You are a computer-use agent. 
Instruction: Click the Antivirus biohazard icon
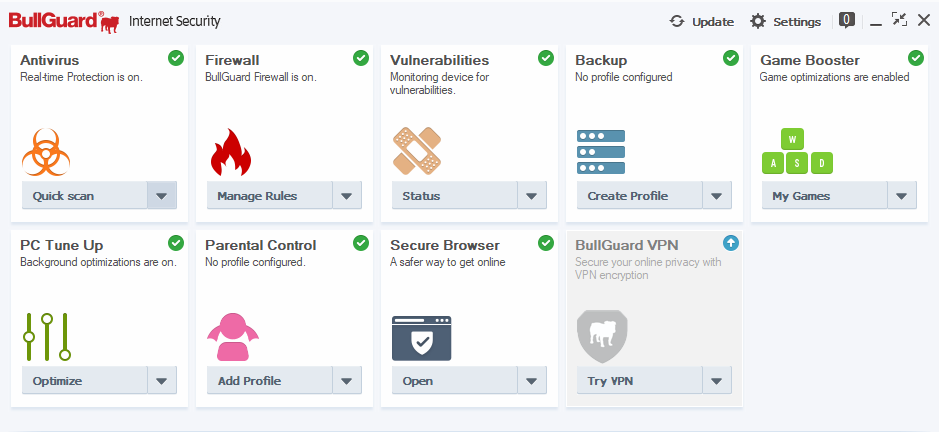(46, 152)
